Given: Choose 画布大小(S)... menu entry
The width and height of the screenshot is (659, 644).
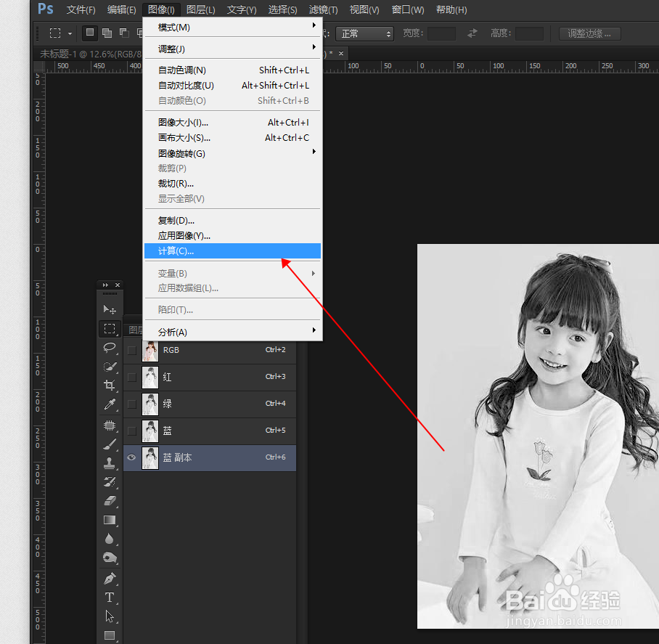Looking at the screenshot, I should (x=233, y=137).
